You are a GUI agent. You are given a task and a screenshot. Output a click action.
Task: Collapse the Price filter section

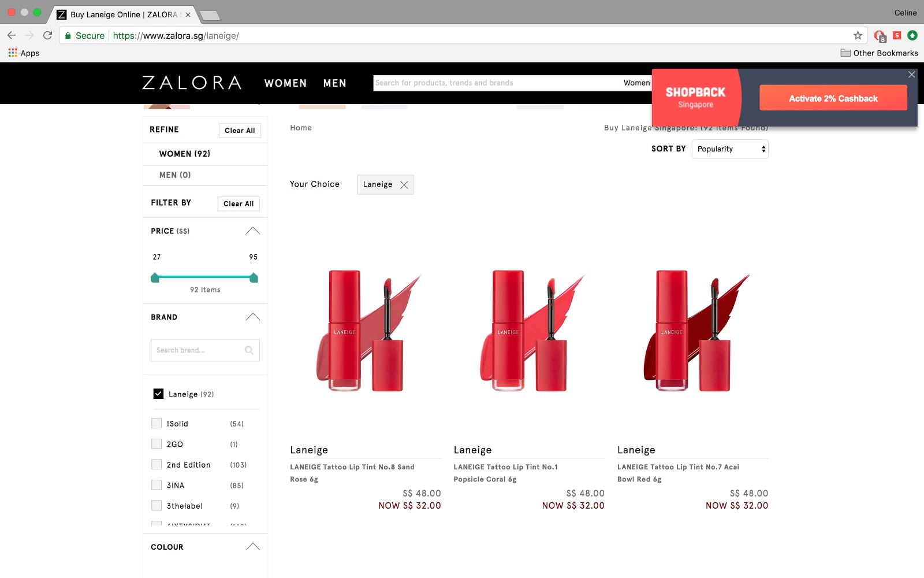tap(253, 231)
